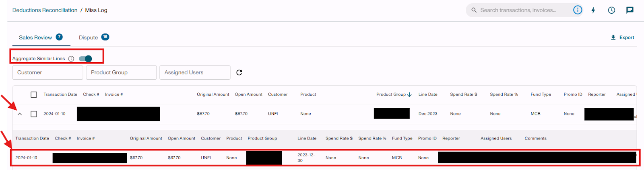Viewport: 644px width, 170px height.
Task: Click the refresh filters icon
Action: click(239, 72)
